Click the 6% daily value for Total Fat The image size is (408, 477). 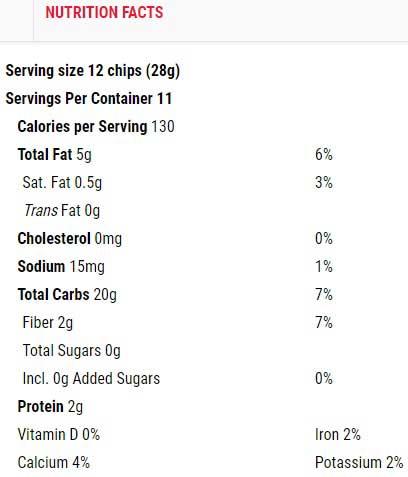tap(324, 155)
